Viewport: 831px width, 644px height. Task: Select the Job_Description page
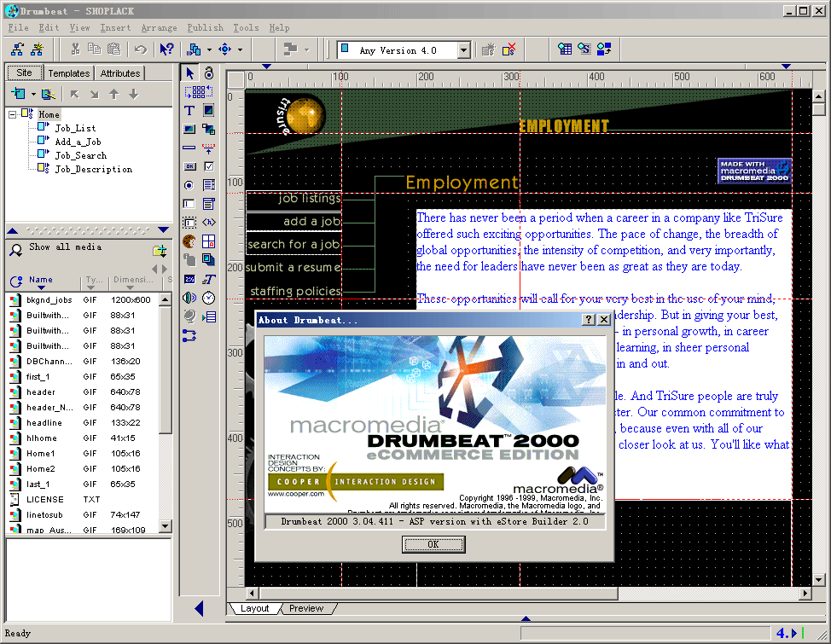pos(93,170)
